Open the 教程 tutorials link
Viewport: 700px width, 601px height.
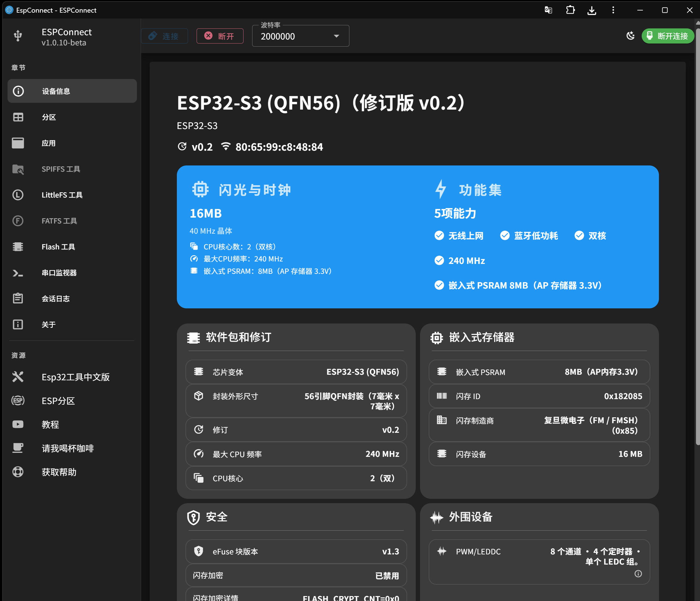pyautogui.click(x=50, y=424)
